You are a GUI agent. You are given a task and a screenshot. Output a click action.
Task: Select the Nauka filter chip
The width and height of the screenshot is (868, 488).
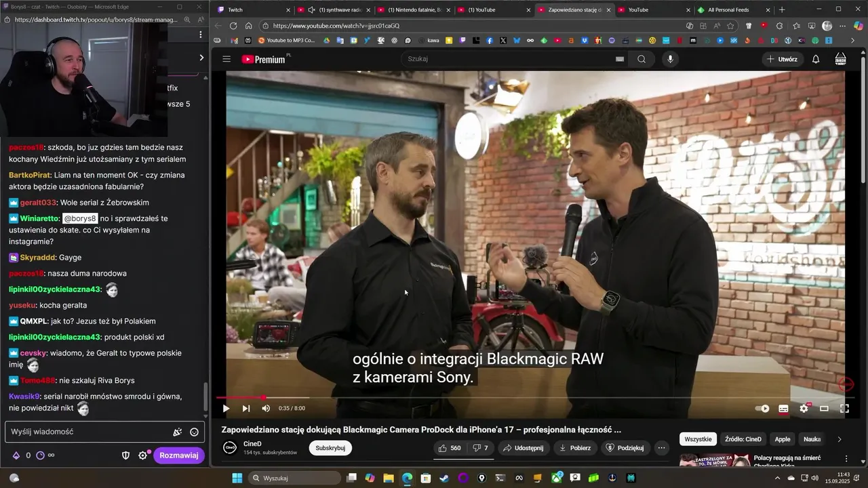click(812, 439)
